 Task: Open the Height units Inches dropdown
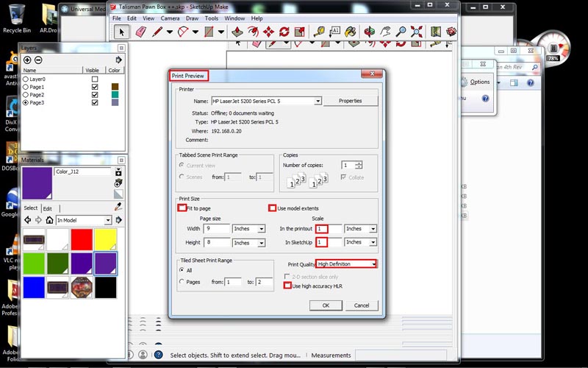[262, 244]
